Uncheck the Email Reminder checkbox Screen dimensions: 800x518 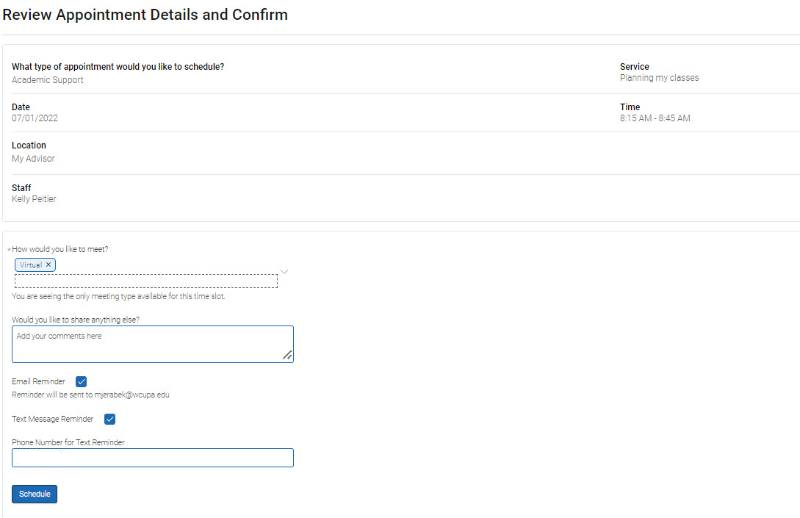click(81, 381)
